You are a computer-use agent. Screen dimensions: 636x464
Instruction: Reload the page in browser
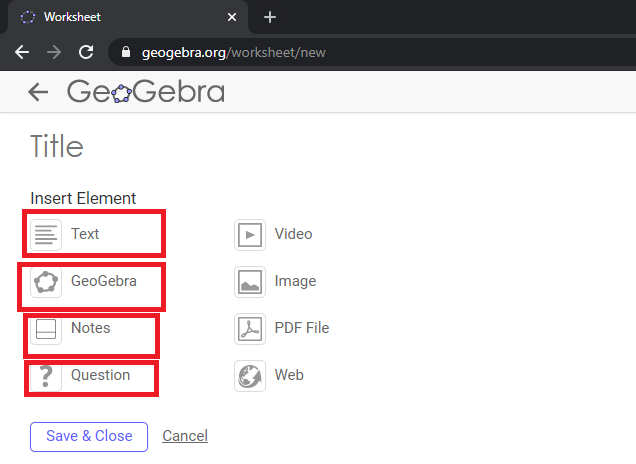click(x=86, y=52)
